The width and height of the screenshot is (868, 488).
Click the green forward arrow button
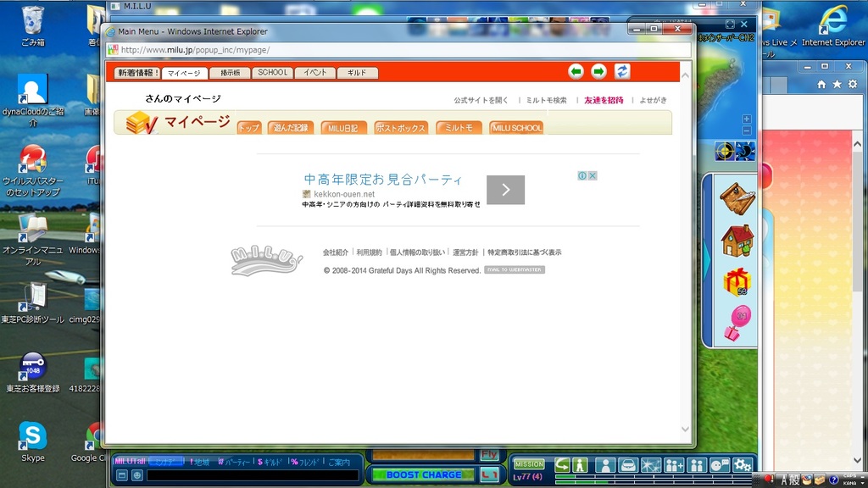coord(598,71)
